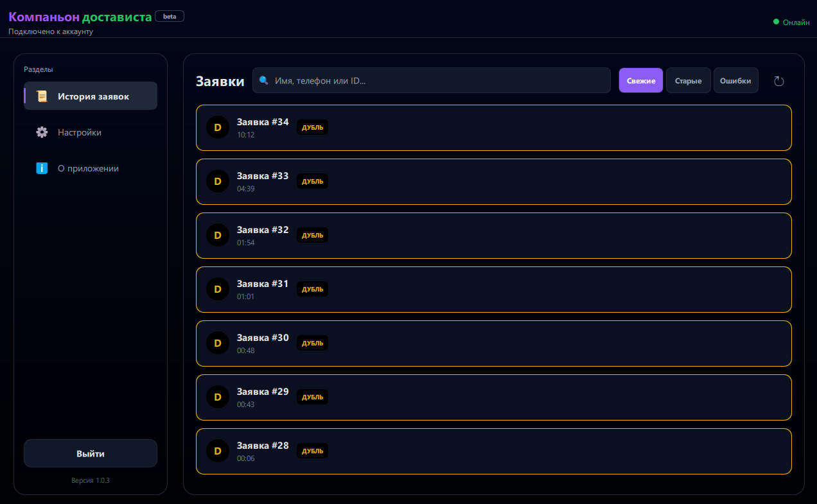Screen dimensions: 817x504
Task: Click the scroll icon beside История заявок
Action: [42, 96]
